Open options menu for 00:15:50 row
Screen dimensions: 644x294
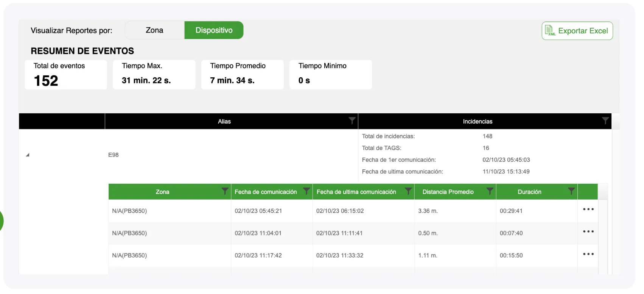click(x=588, y=254)
